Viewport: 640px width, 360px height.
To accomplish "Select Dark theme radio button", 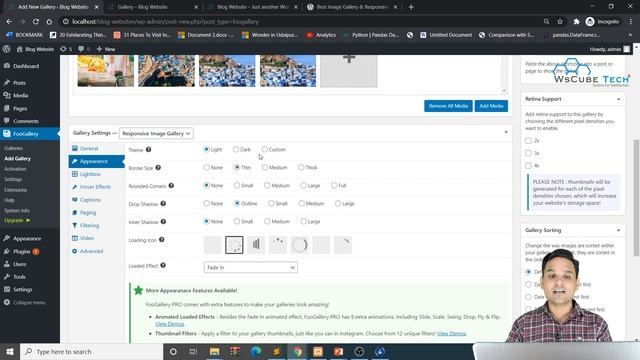I will coord(236,149).
